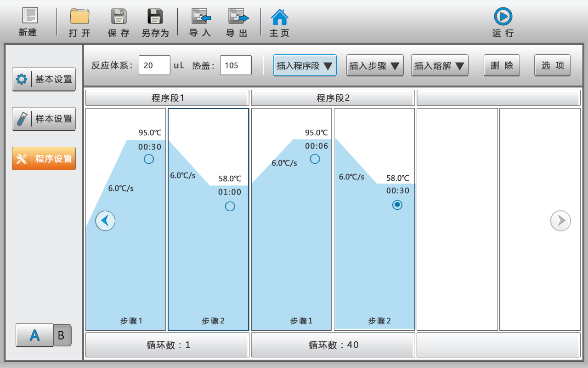Click the 新建 (New) icon
The width and height of the screenshot is (588, 368).
(28, 21)
